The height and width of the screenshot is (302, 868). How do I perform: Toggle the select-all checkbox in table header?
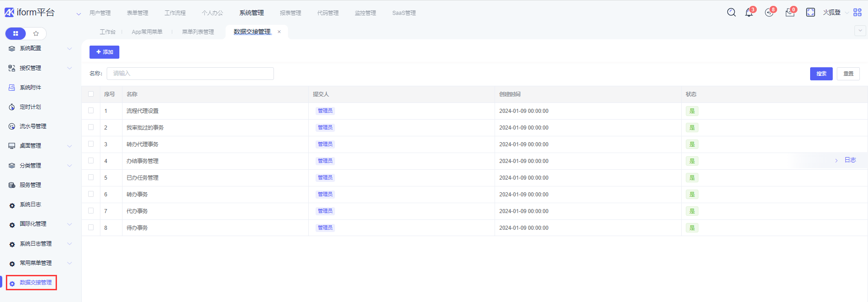[91, 94]
